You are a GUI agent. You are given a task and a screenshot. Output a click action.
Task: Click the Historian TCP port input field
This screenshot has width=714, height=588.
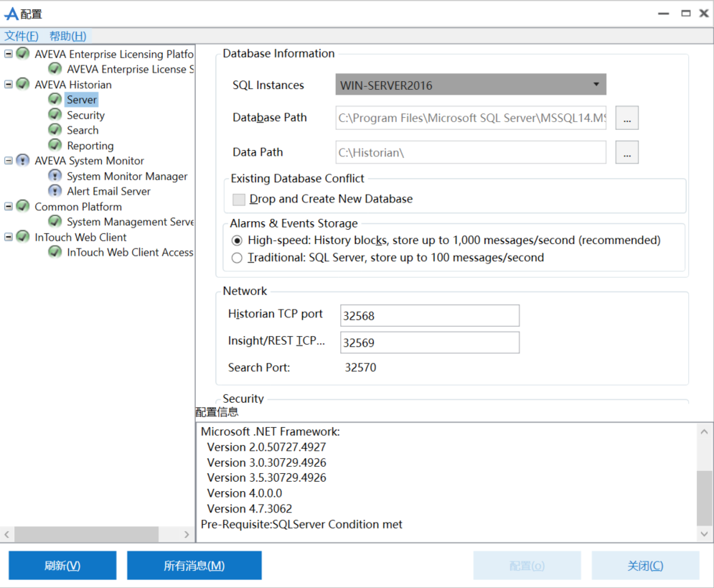429,315
